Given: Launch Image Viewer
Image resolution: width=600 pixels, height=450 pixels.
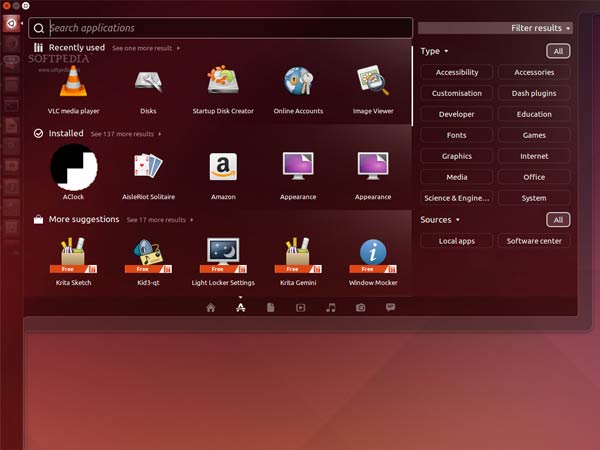Looking at the screenshot, I should (373, 81).
